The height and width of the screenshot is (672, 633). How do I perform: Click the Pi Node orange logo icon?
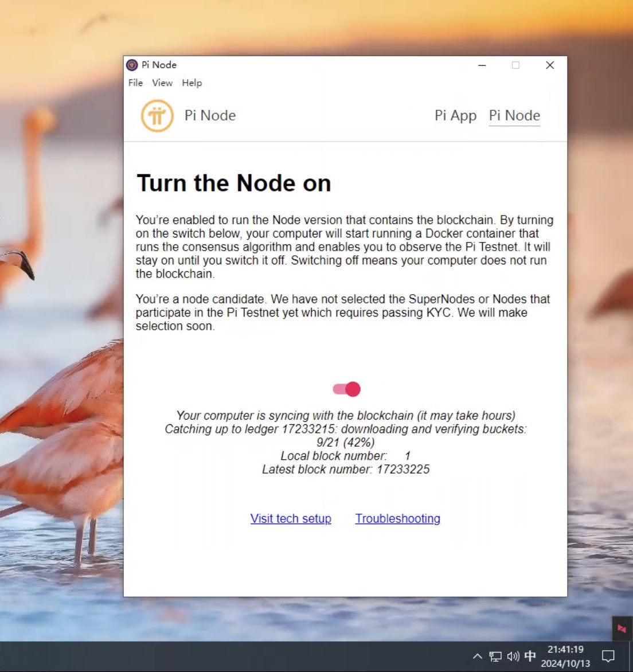coord(157,116)
